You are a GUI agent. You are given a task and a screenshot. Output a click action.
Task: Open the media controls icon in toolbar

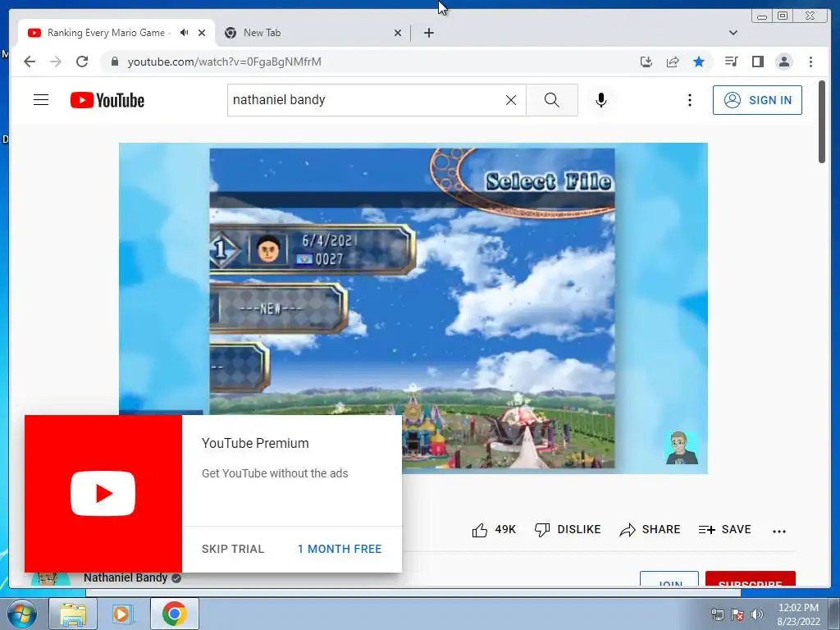(731, 62)
